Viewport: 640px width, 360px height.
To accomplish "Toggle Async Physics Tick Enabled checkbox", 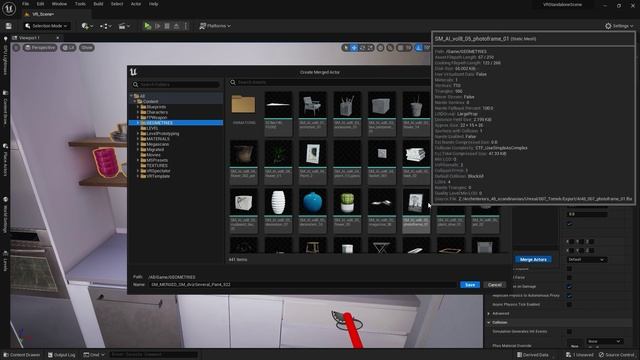I will (569, 304).
